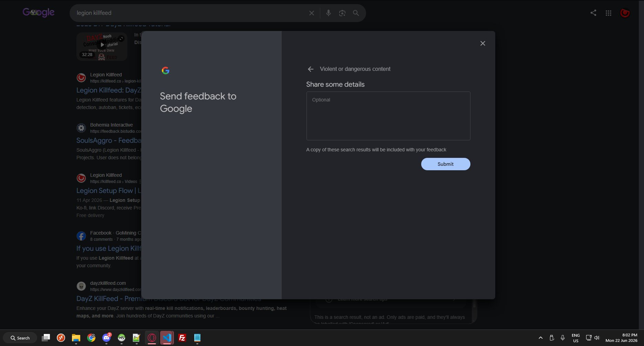Show hidden system tray icons

click(541, 338)
